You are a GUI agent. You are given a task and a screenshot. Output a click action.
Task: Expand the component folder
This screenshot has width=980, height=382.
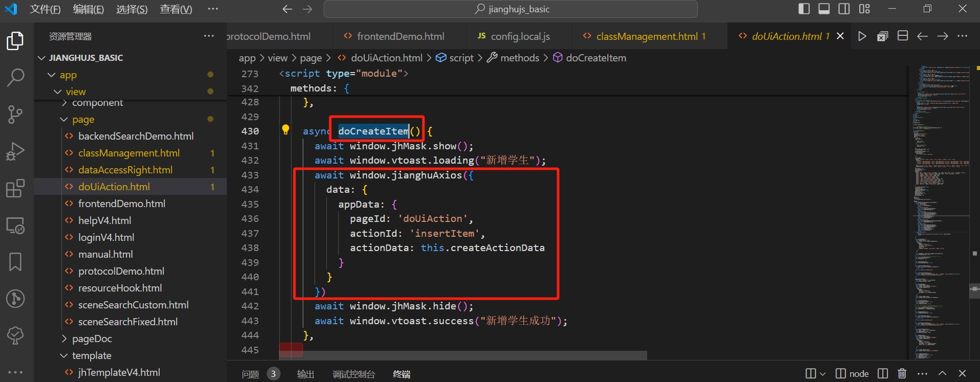pos(64,103)
